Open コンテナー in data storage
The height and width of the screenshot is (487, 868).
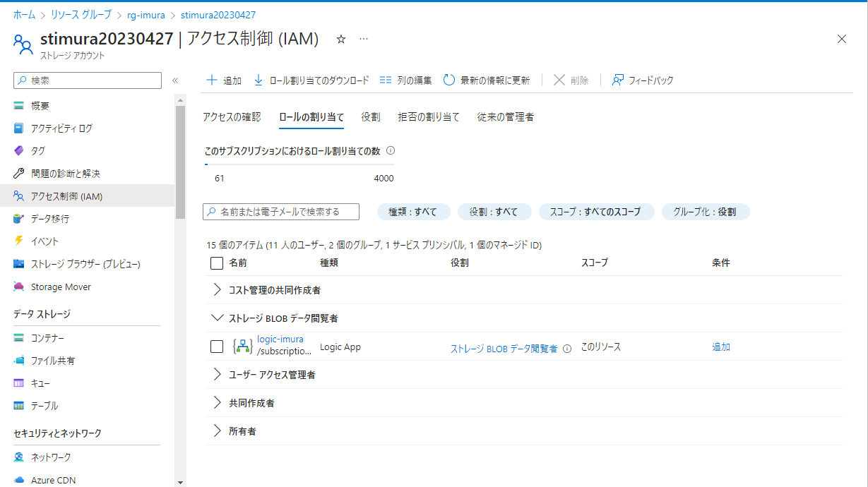47,338
